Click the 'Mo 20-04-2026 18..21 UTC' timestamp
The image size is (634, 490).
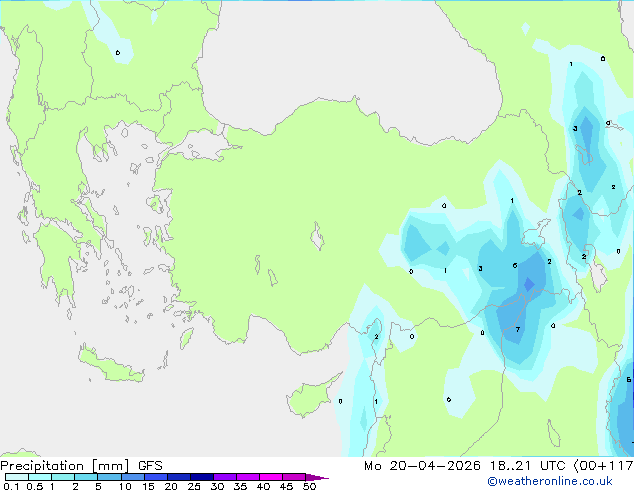click(x=467, y=466)
